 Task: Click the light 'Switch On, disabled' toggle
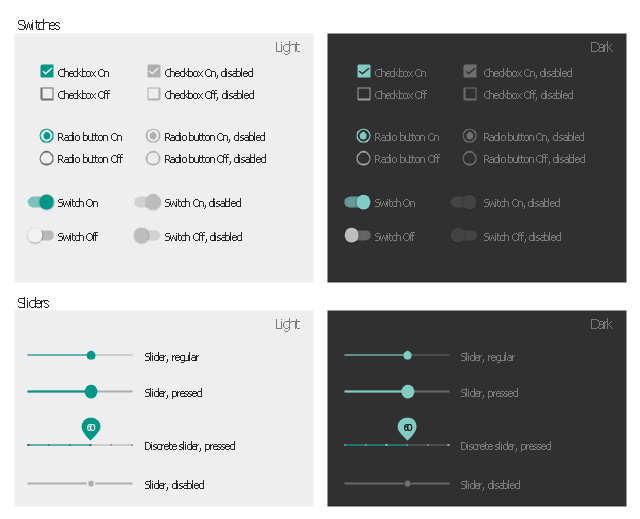point(148,202)
